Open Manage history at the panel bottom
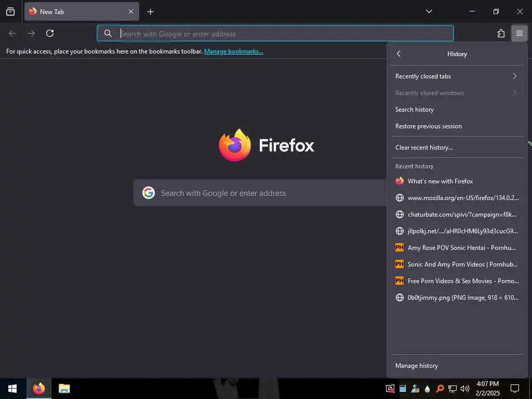Image resolution: width=532 pixels, height=399 pixels. click(457, 365)
